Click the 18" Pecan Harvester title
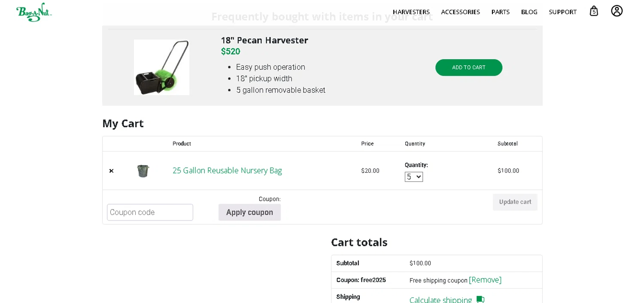This screenshot has height=303, width=644. (264, 40)
